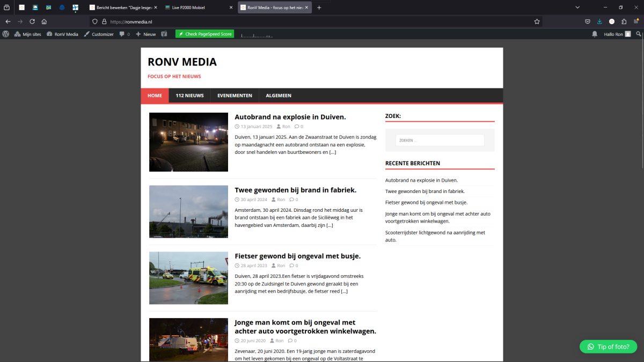The width and height of the screenshot is (644, 362).
Task: Save the page to Pocket
Action: 588,21
